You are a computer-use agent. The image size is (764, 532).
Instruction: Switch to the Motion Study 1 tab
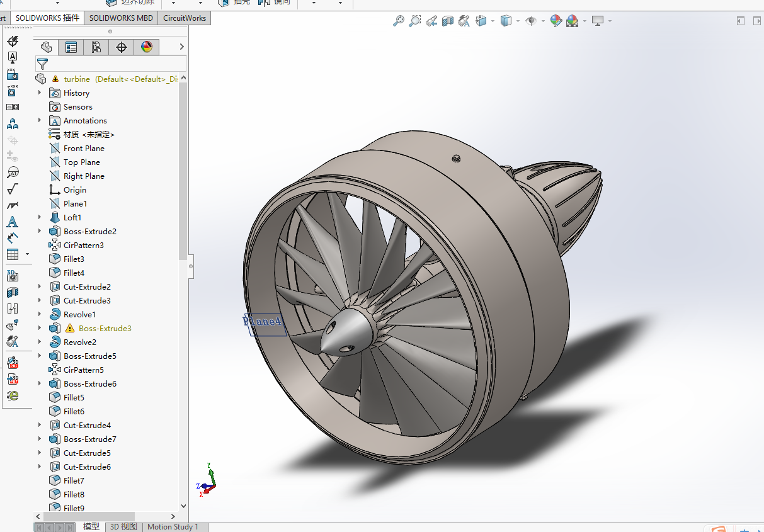[173, 527]
